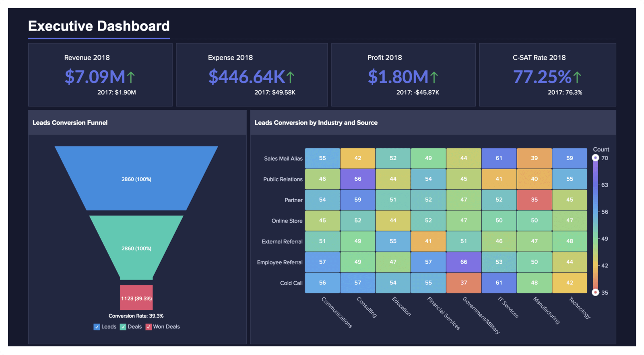The height and width of the screenshot is (355, 644).
Task: Uncheck the Leads legend checkbox
Action: coord(97,327)
